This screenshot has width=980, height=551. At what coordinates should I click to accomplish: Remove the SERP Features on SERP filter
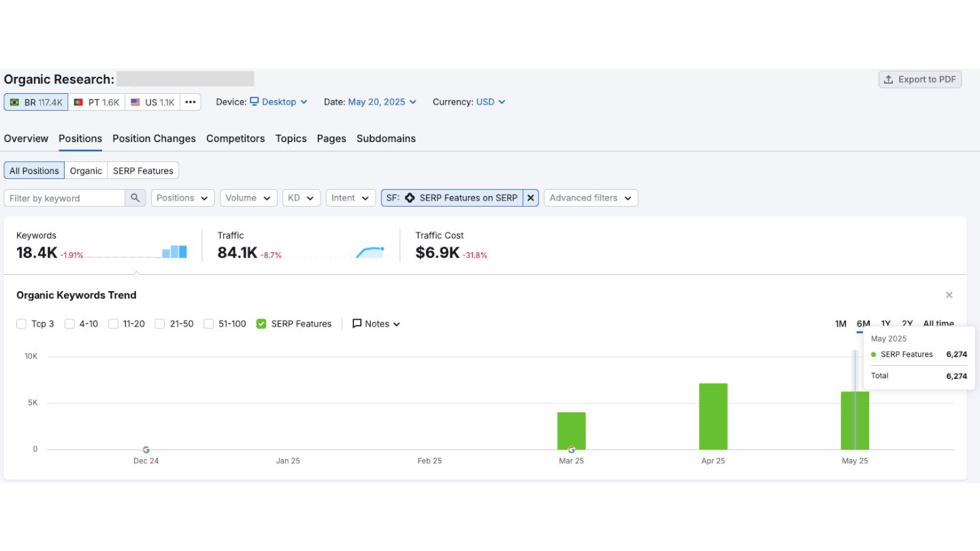point(531,198)
